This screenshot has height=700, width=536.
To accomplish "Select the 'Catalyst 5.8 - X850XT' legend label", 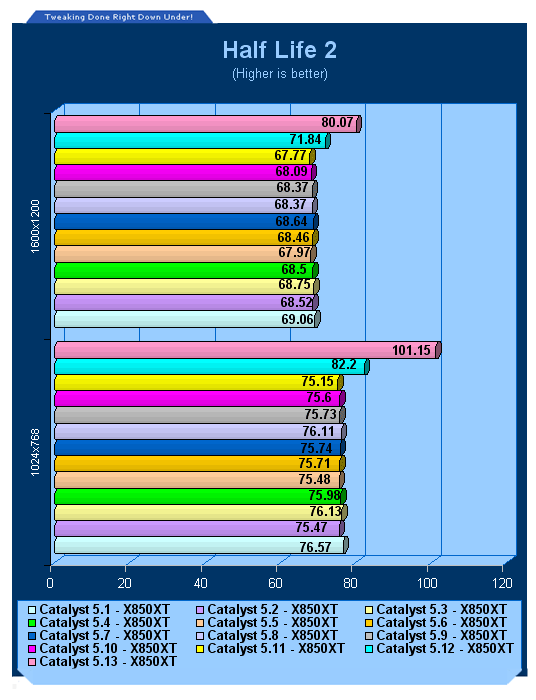I will click(x=272, y=635).
